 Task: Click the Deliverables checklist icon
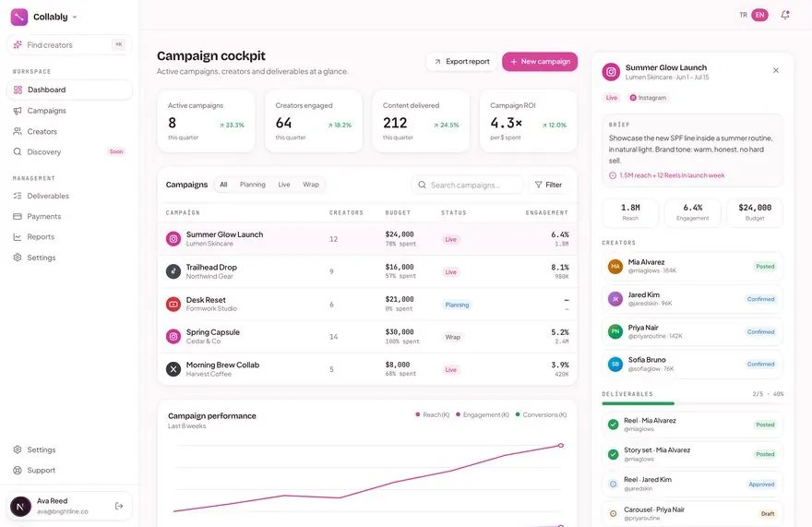(18, 196)
